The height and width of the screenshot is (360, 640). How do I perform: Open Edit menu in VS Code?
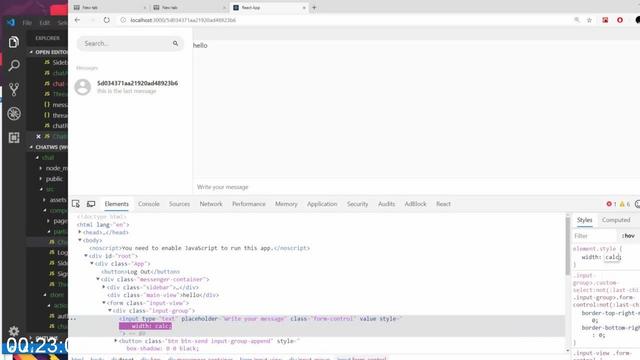44,22
